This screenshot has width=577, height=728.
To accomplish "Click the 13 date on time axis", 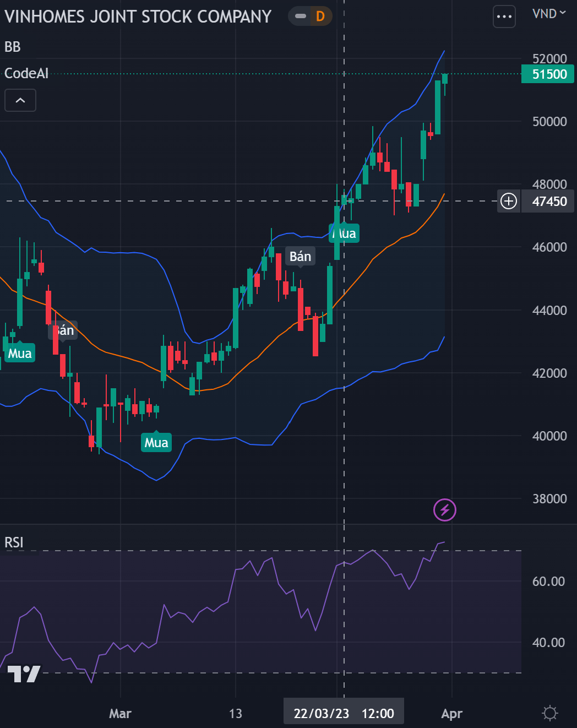I will click(x=235, y=714).
